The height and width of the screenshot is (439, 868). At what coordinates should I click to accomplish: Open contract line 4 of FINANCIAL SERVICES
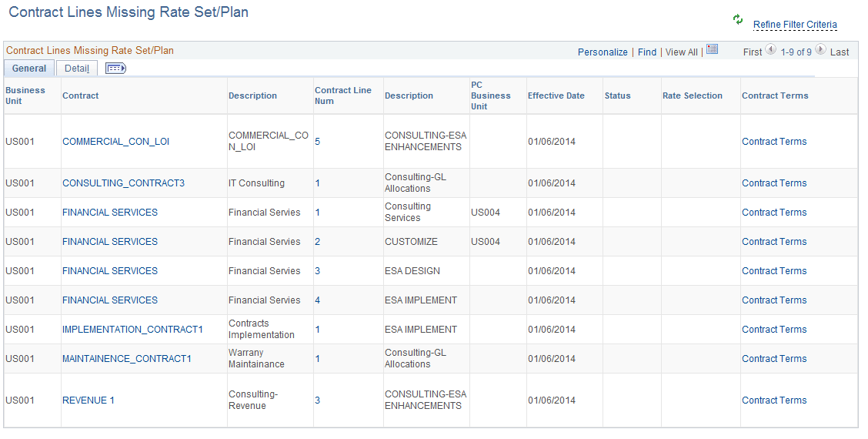[318, 300]
